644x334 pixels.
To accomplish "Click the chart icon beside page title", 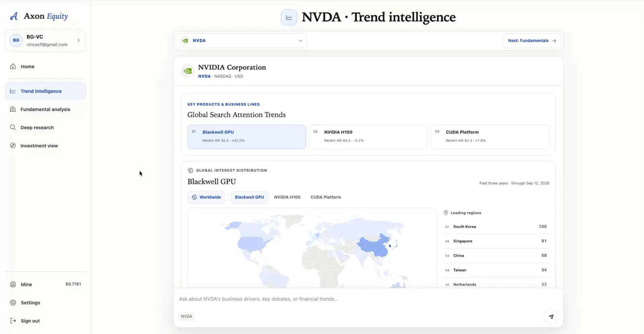I will point(289,17).
